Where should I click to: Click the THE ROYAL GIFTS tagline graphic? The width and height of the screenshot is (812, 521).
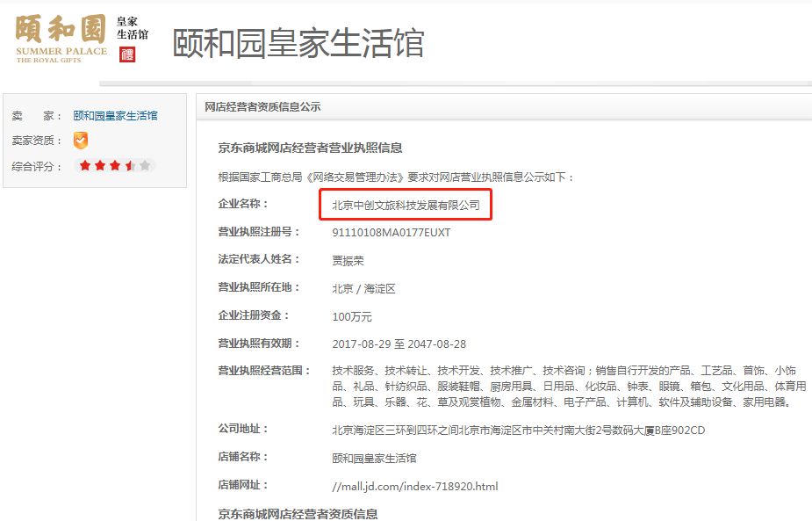tap(47, 60)
